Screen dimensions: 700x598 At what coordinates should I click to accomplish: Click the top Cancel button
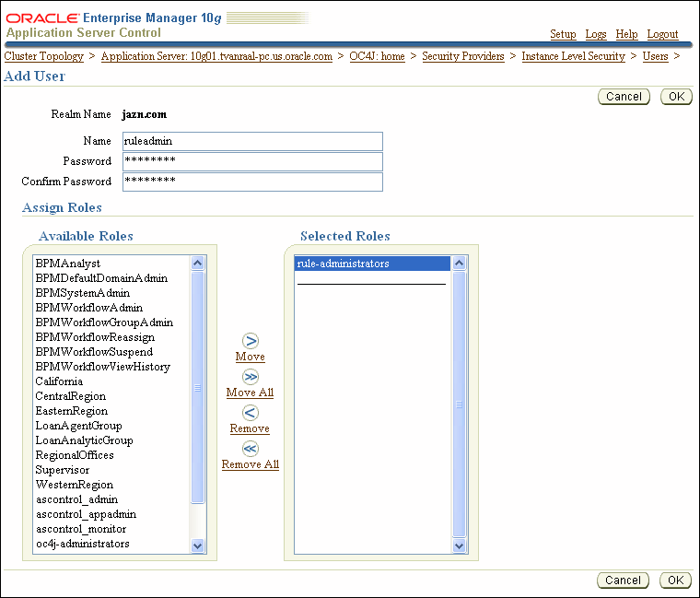624,97
